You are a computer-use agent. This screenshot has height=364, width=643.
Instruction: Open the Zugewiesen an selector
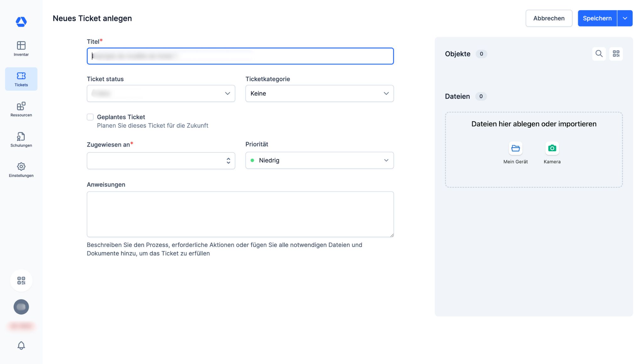point(161,161)
